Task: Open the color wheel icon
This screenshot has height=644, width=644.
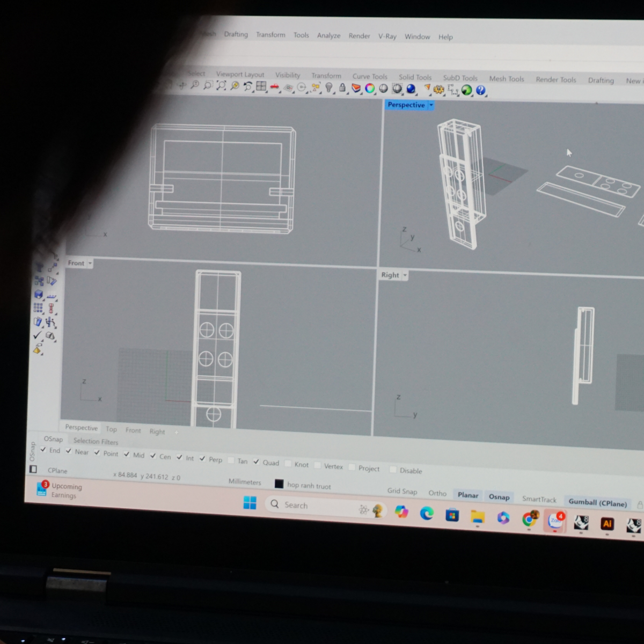Action: (370, 89)
